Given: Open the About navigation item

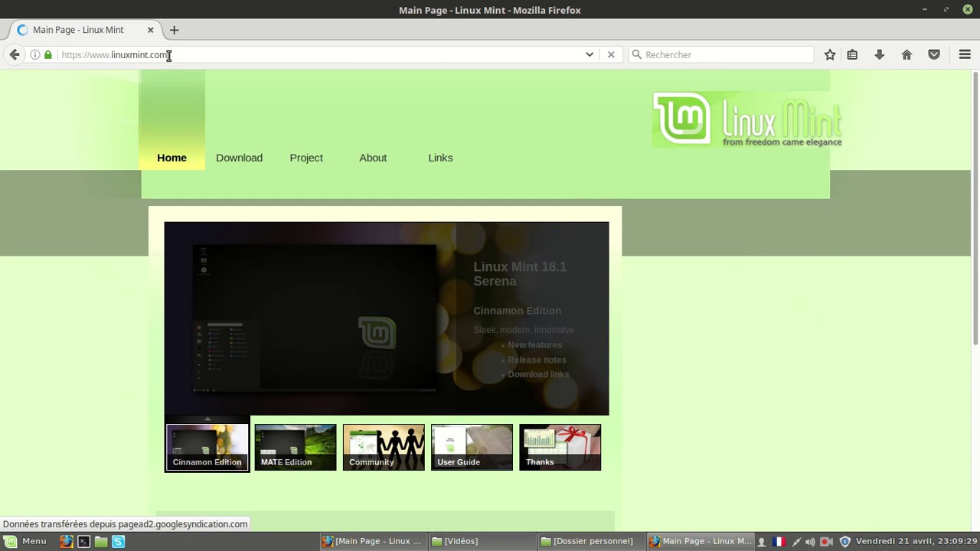Looking at the screenshot, I should coord(373,158).
